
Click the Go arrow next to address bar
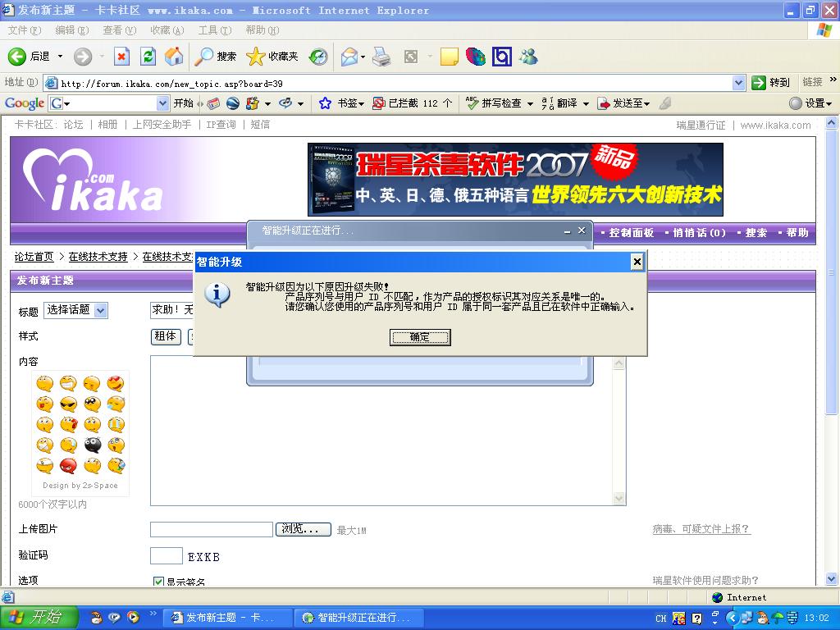759,83
